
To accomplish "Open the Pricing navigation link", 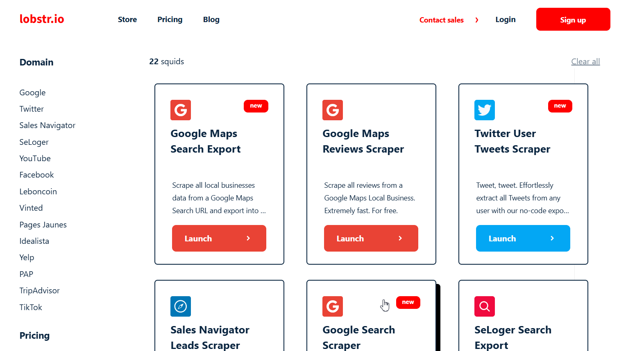I will pyautogui.click(x=170, y=20).
